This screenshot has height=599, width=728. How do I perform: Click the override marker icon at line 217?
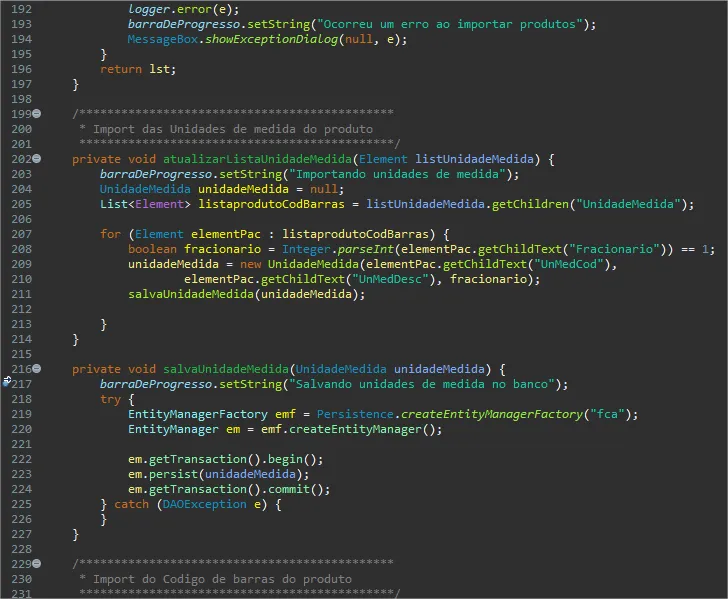coord(6,382)
